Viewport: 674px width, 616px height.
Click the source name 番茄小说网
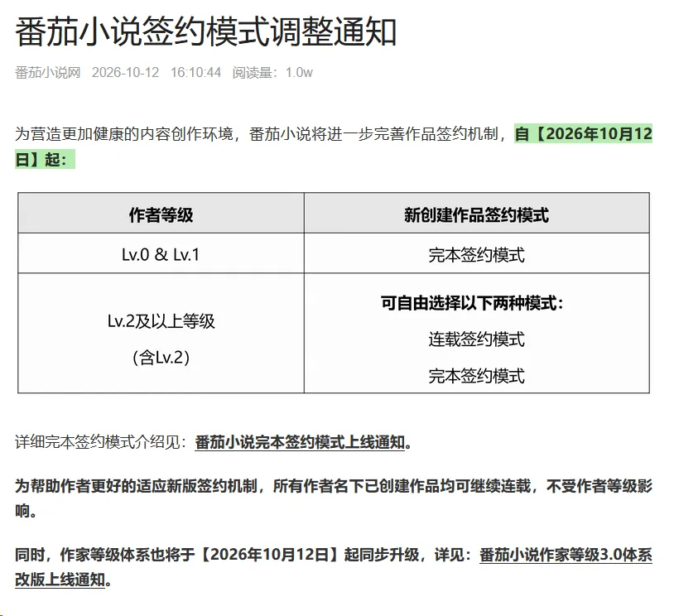tap(48, 72)
